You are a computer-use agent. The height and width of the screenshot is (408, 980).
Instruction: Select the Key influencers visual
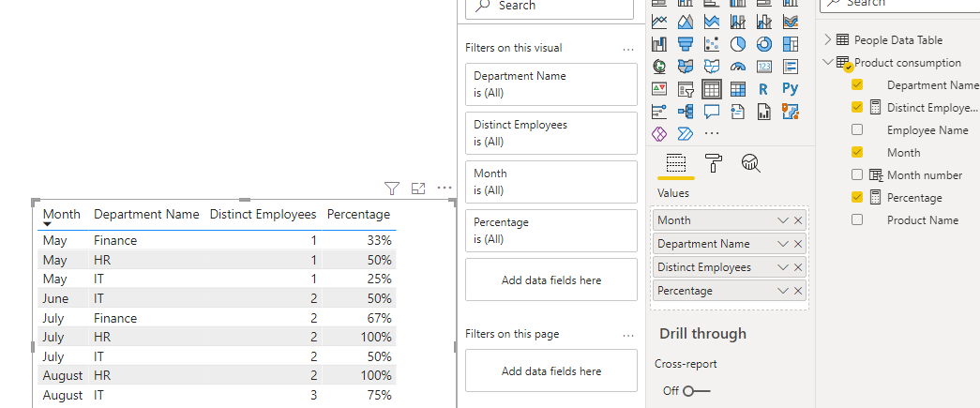point(659,112)
